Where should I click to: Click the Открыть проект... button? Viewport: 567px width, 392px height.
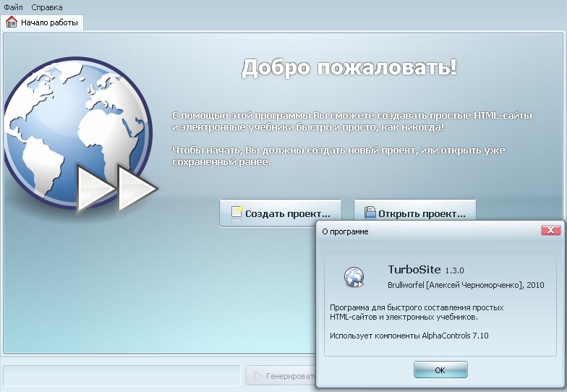pyautogui.click(x=415, y=211)
